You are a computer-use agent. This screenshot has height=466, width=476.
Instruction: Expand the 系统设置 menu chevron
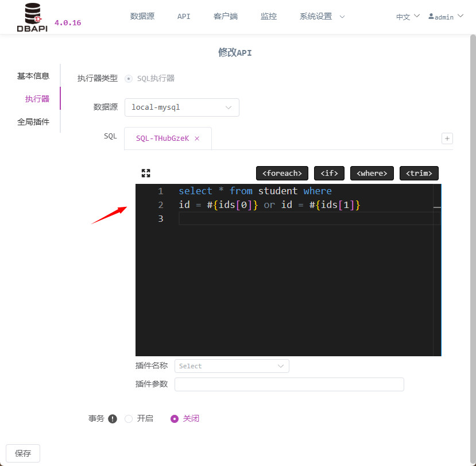point(342,17)
